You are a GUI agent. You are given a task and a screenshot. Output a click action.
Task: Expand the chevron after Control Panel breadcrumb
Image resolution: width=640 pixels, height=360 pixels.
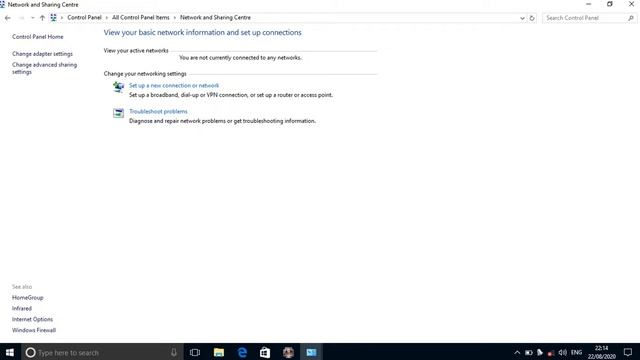click(107, 18)
